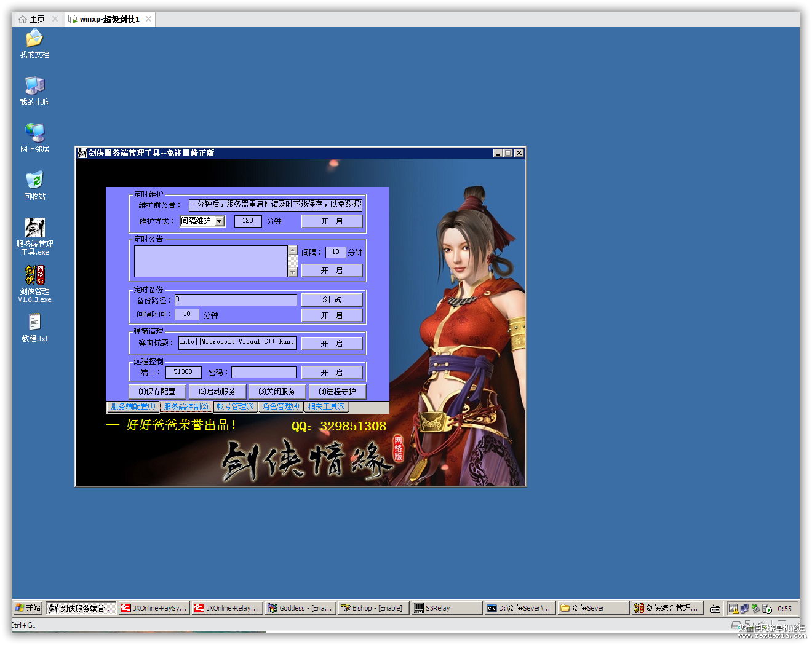812x645 pixels.
Task: Click 开启 button in 远程控制 section
Action: click(x=332, y=373)
